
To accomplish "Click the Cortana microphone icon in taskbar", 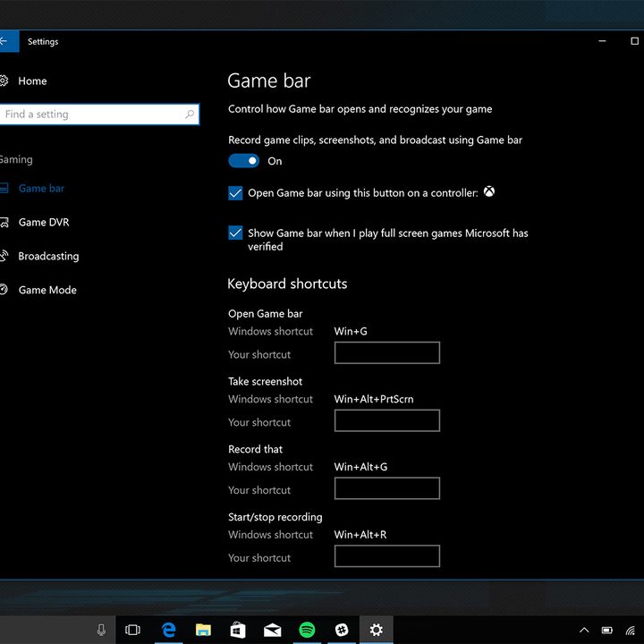I will click(101, 630).
